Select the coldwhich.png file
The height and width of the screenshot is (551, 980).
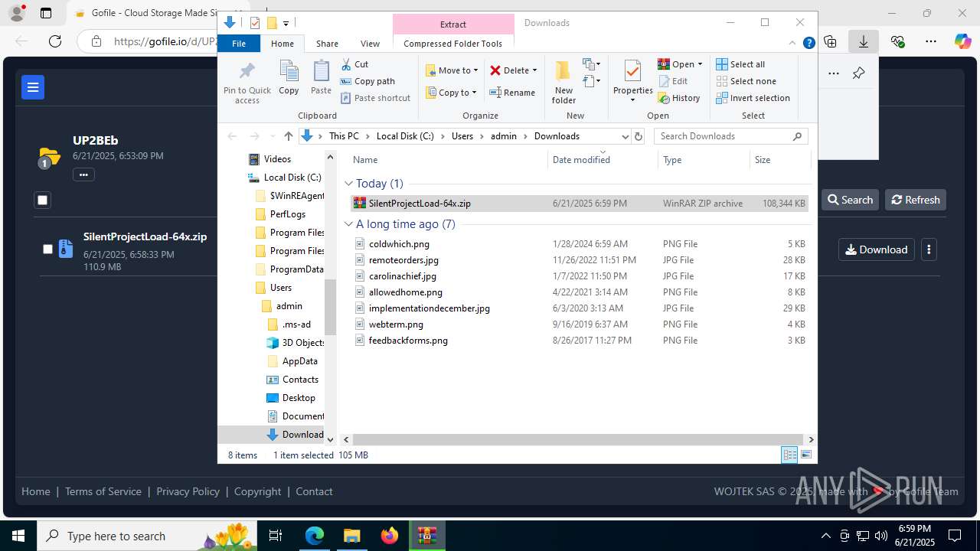[399, 244]
